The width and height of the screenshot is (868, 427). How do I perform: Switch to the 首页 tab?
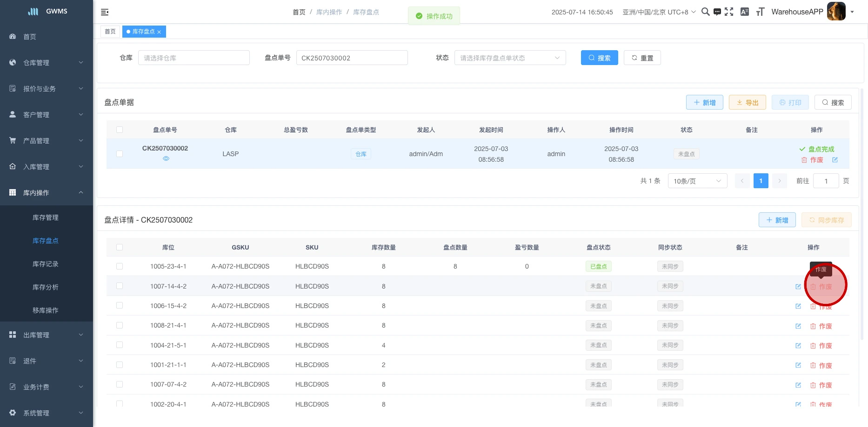point(110,32)
